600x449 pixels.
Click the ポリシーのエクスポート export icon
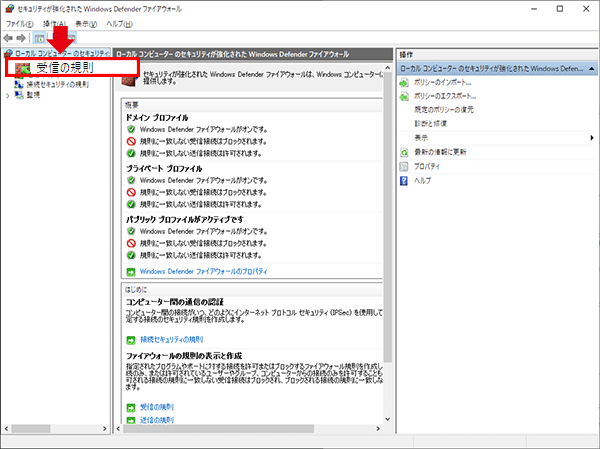click(404, 96)
